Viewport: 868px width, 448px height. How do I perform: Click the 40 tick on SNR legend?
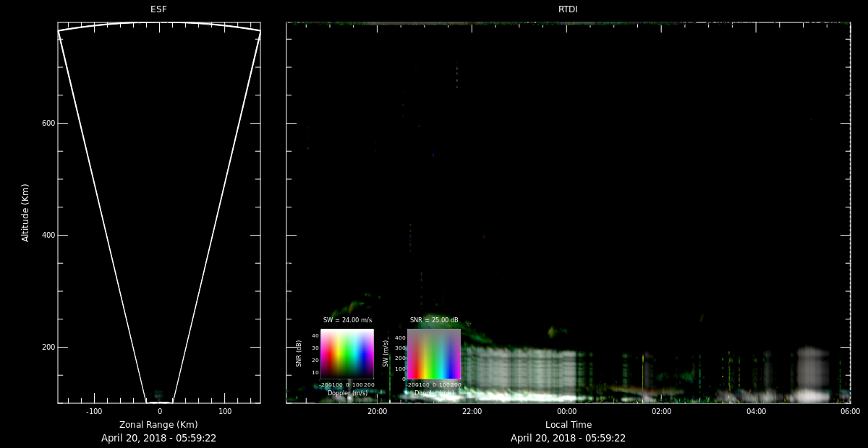point(315,335)
